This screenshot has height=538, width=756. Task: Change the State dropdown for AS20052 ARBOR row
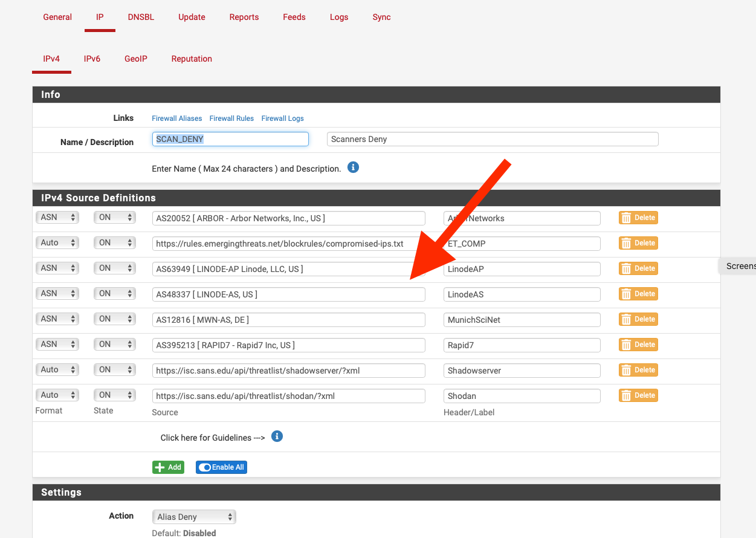pyautogui.click(x=115, y=217)
